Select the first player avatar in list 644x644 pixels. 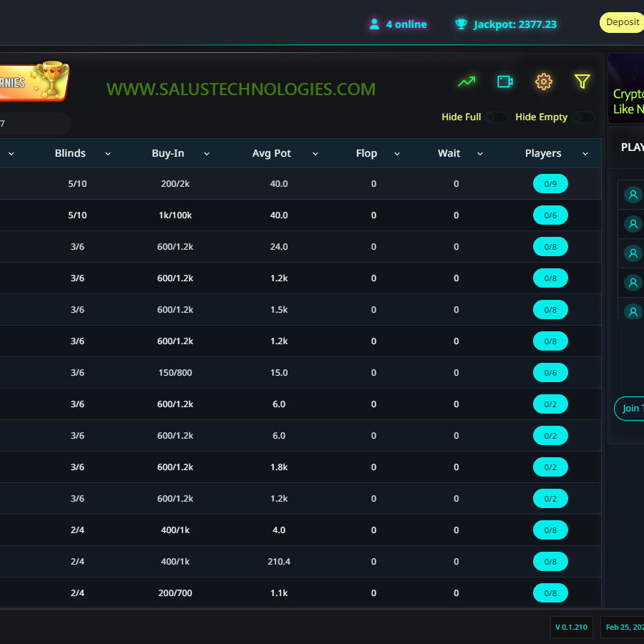tap(633, 195)
